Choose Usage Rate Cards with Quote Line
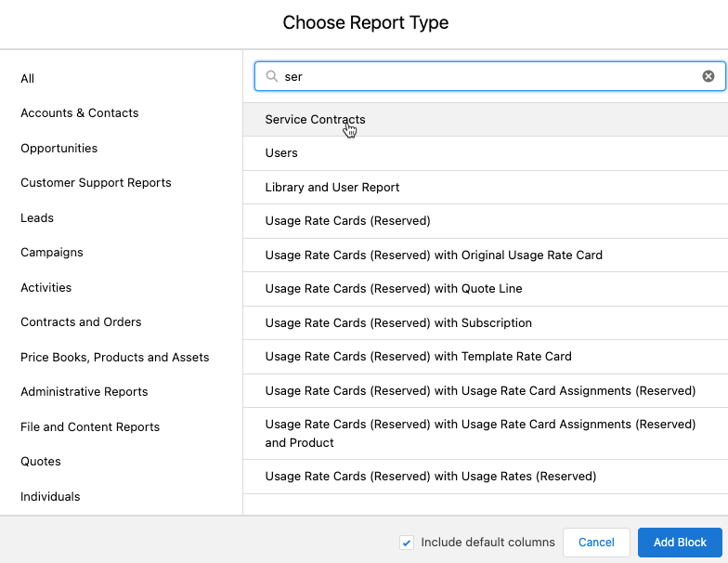 pos(394,289)
